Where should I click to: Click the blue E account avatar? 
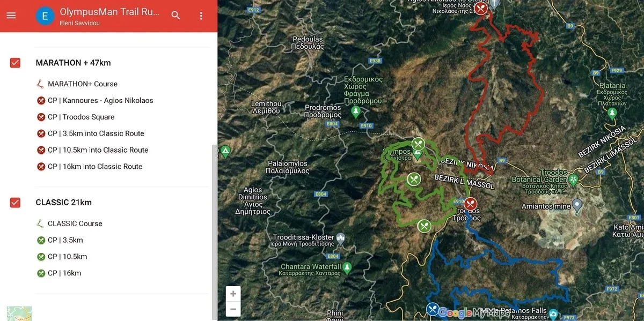click(45, 16)
